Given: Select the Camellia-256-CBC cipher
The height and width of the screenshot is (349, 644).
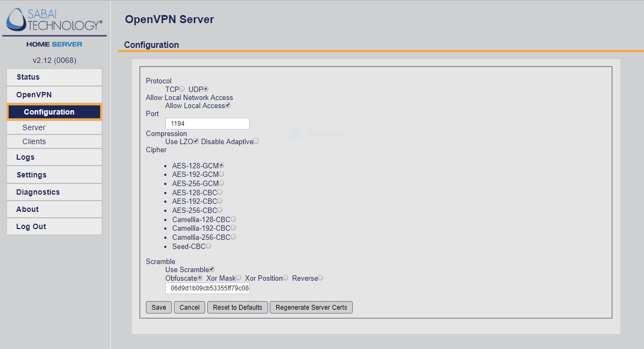Looking at the screenshot, I should pos(233,237).
